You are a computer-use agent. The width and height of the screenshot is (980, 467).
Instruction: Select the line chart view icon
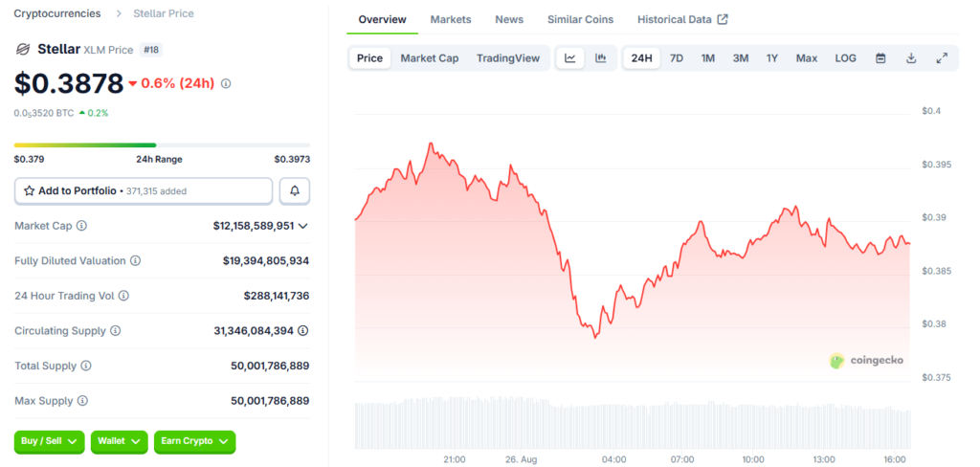[570, 58]
